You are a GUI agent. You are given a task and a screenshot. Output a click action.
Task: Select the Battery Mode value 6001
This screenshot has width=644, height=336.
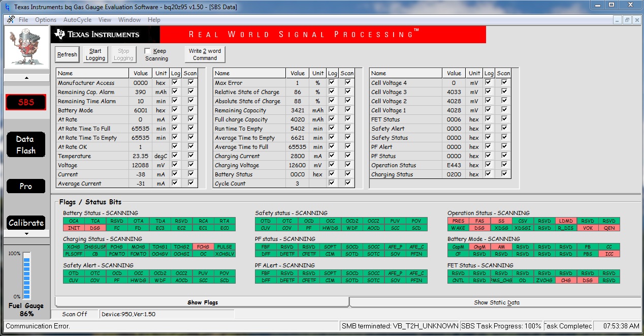(x=141, y=110)
